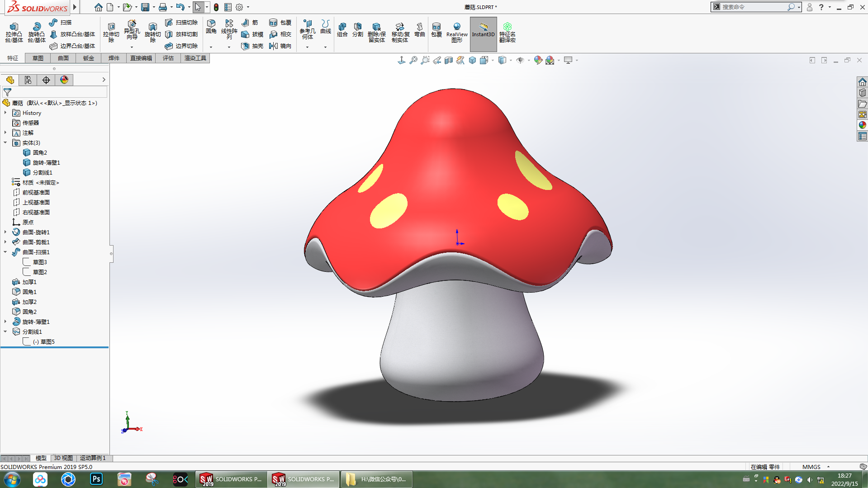The width and height of the screenshot is (868, 488).
Task: Open the dropdown arrow under 曲线
Action: pos(325,47)
